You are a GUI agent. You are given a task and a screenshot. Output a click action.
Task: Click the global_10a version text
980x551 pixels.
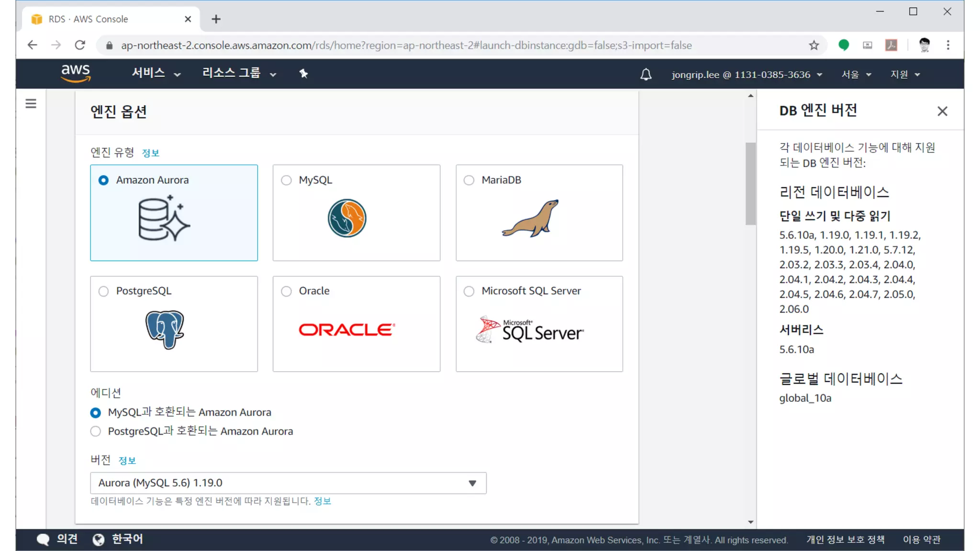(805, 398)
